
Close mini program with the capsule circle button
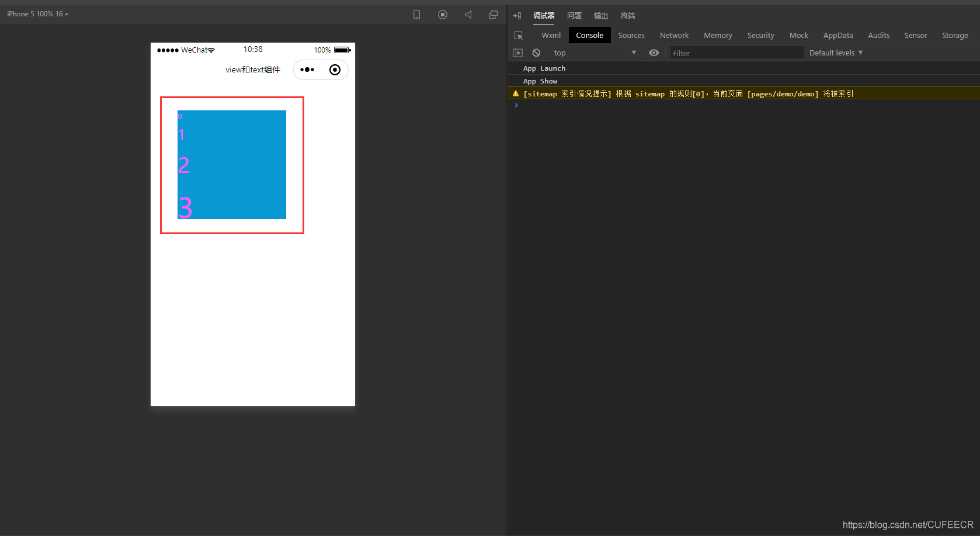[335, 70]
